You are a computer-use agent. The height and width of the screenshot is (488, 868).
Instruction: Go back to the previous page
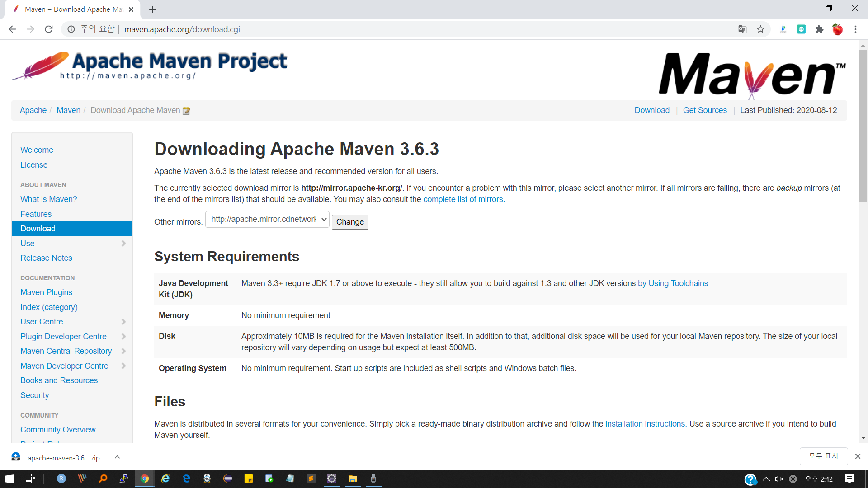pyautogui.click(x=12, y=29)
